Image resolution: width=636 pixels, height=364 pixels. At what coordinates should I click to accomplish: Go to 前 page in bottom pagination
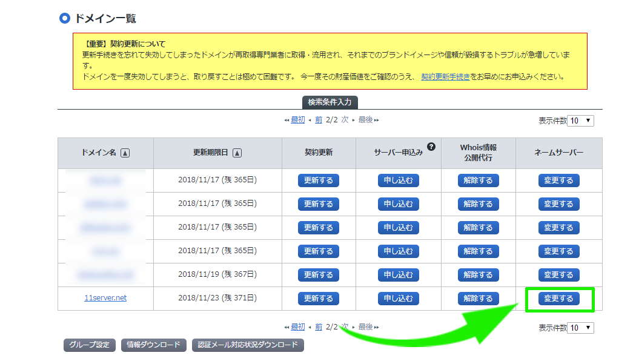(318, 327)
